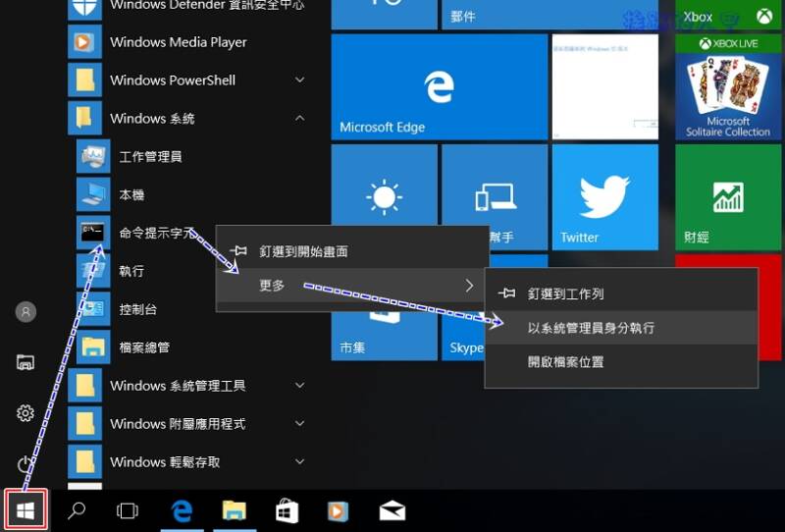Select 釘選到開始畫面 in context menu
The height and width of the screenshot is (532, 785).
352,251
